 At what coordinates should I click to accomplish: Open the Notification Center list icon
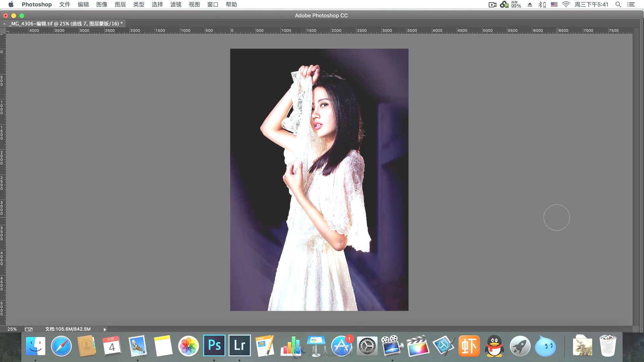pos(631,4)
